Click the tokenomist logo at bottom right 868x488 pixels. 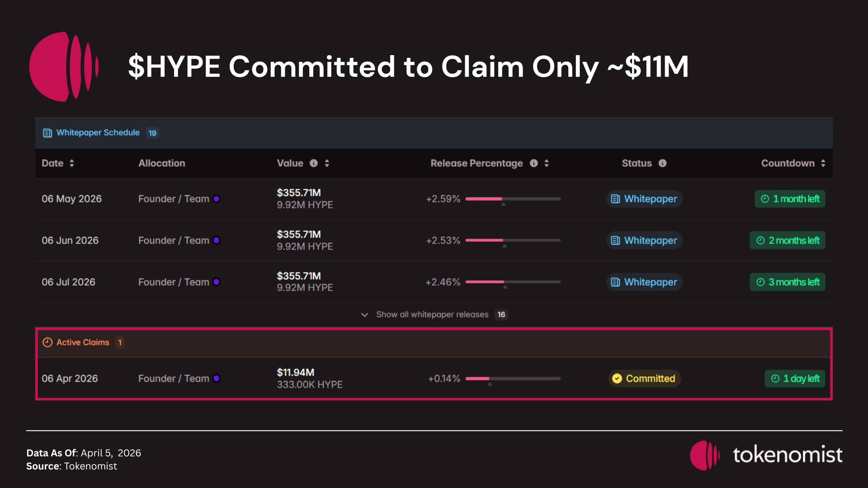[766, 455]
